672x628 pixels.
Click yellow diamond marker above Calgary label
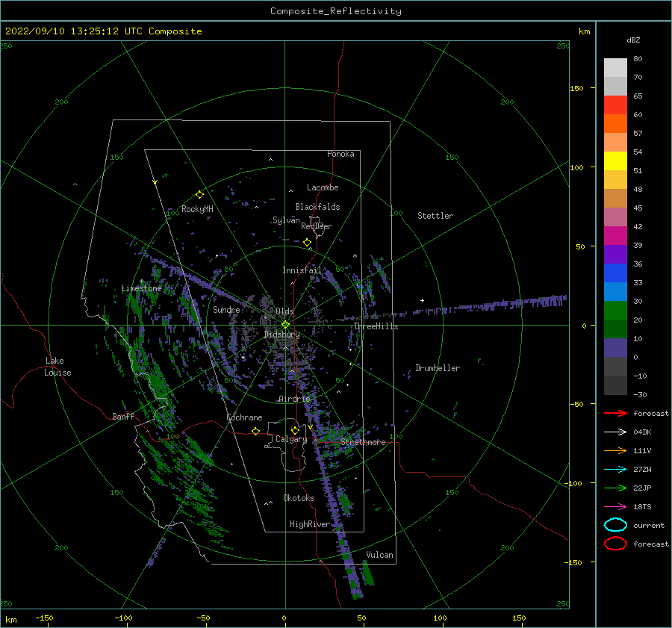pos(295,430)
